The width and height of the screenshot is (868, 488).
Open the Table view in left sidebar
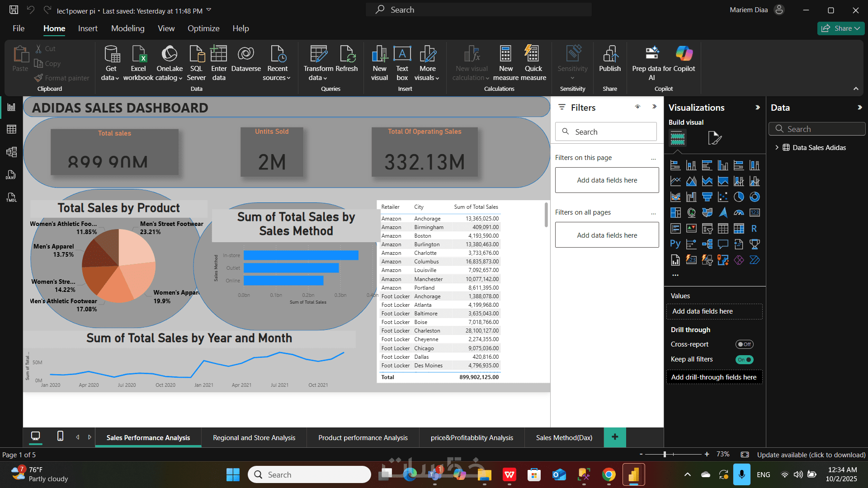click(x=11, y=129)
